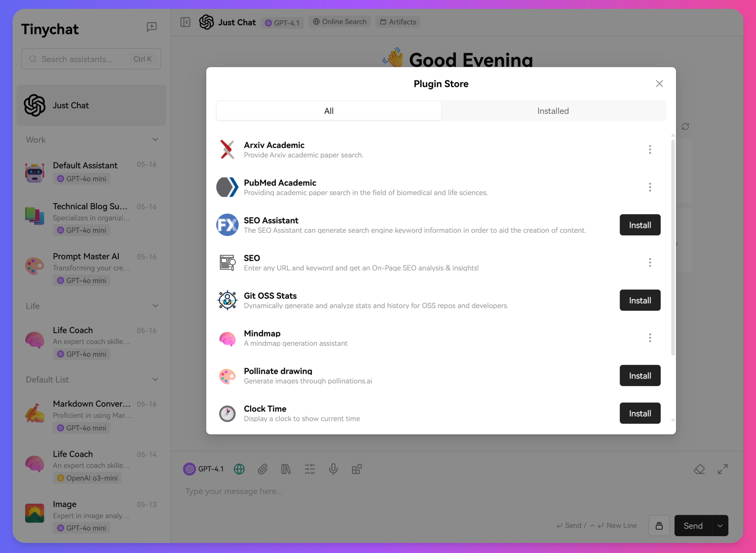Toggle Artifacts tag in header
Viewport: 756px width, 553px height.
(398, 22)
